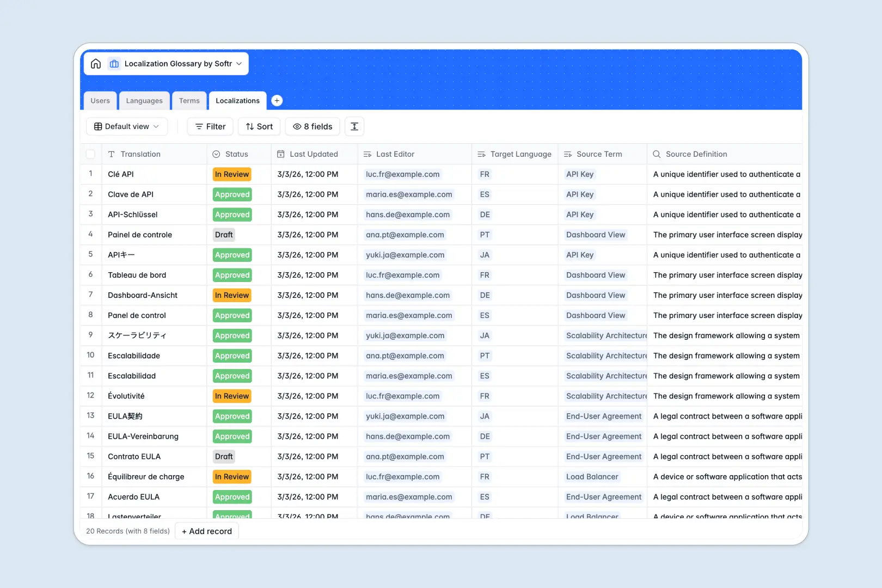The width and height of the screenshot is (882, 588).
Task: Click the plus icon to add a new table
Action: [x=277, y=100]
